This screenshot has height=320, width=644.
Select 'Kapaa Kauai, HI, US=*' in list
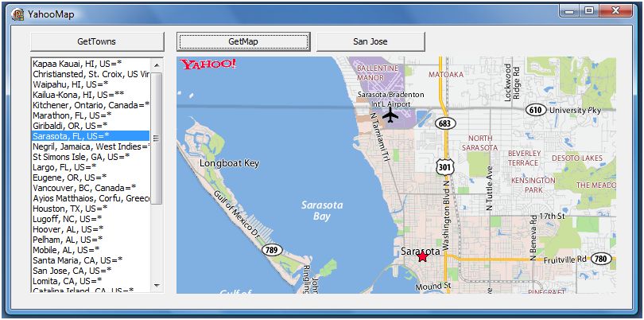(x=91, y=64)
